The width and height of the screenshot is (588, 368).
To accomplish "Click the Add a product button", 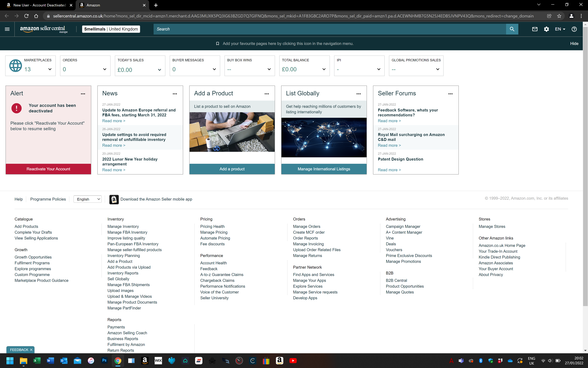I will (x=232, y=169).
